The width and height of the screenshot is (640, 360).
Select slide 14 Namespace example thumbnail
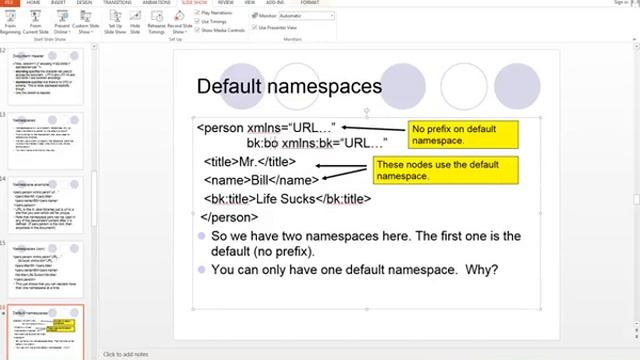click(x=46, y=205)
